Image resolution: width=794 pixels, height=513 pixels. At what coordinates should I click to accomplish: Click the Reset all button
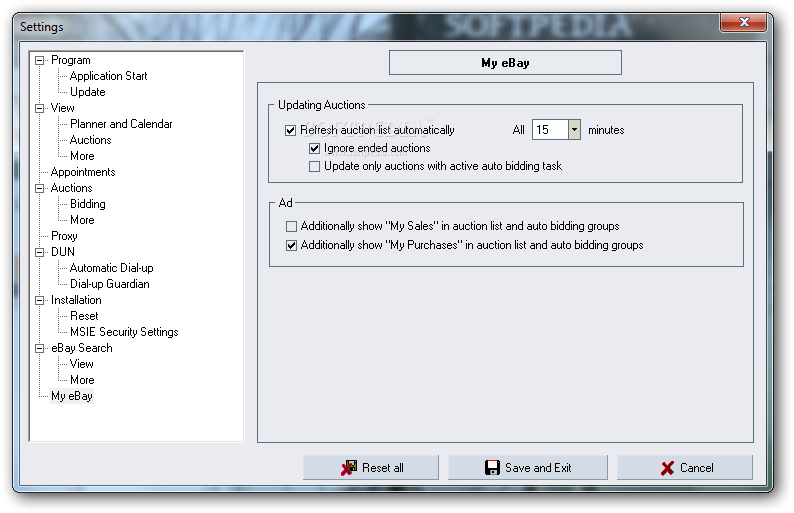pyautogui.click(x=371, y=467)
